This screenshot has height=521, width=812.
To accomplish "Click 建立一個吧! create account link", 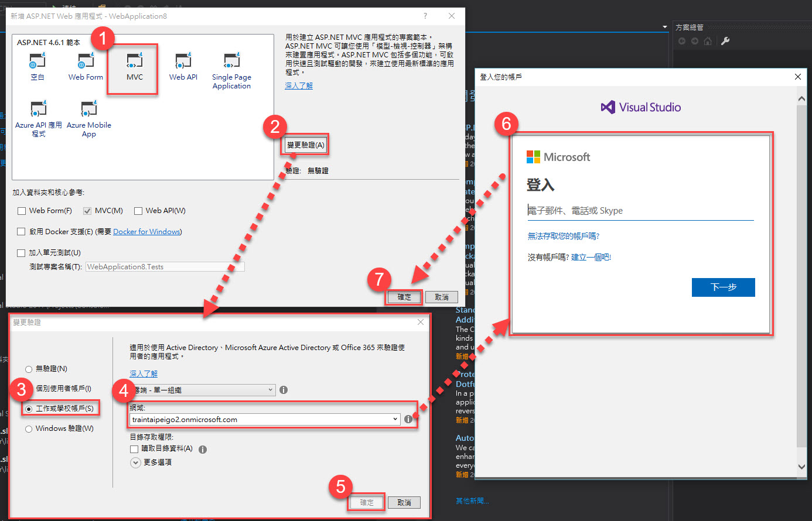I will [591, 257].
